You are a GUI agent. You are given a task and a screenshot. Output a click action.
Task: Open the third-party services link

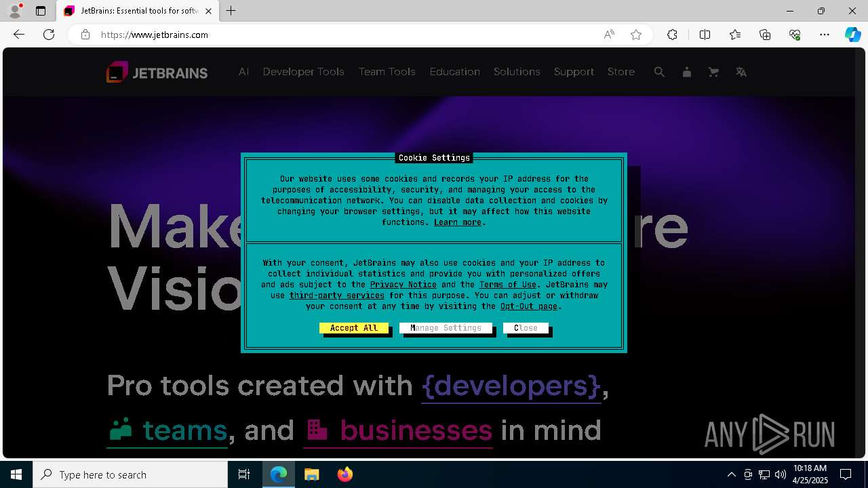[x=337, y=296]
